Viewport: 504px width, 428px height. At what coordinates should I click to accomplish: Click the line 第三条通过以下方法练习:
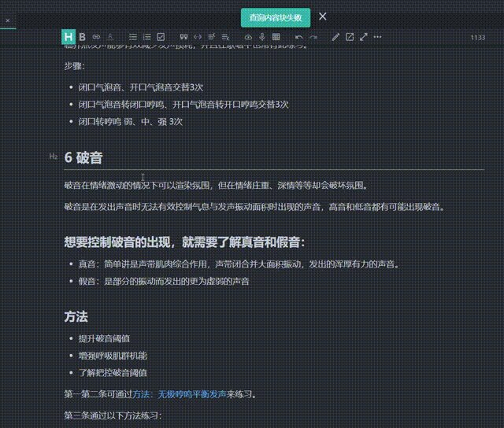(x=113, y=415)
